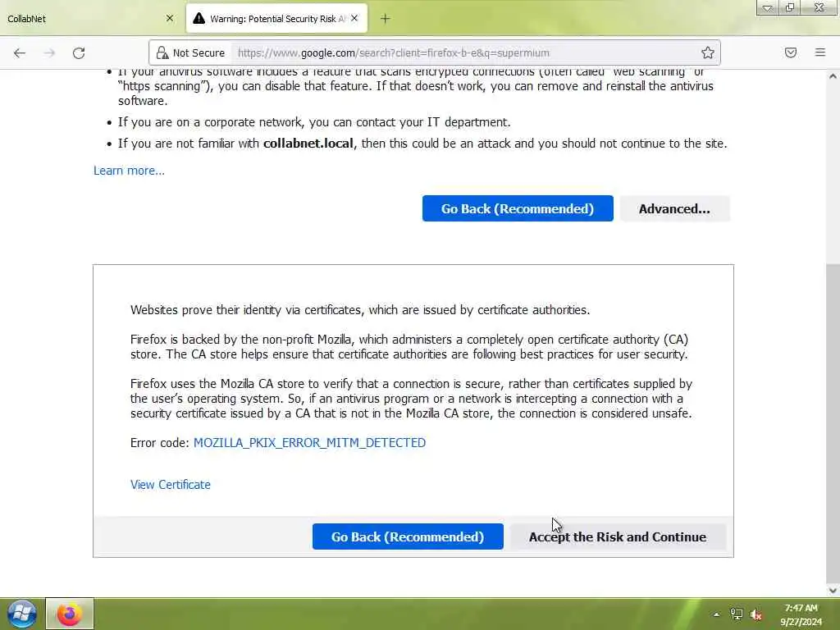Restore down the Firefox window
This screenshot has height=630, width=840.
(790, 7)
